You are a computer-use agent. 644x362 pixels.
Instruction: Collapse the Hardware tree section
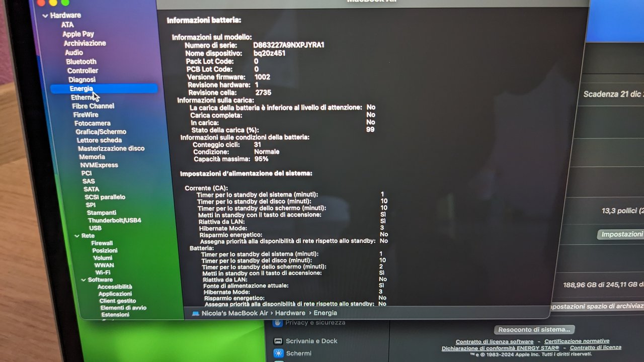(45, 16)
